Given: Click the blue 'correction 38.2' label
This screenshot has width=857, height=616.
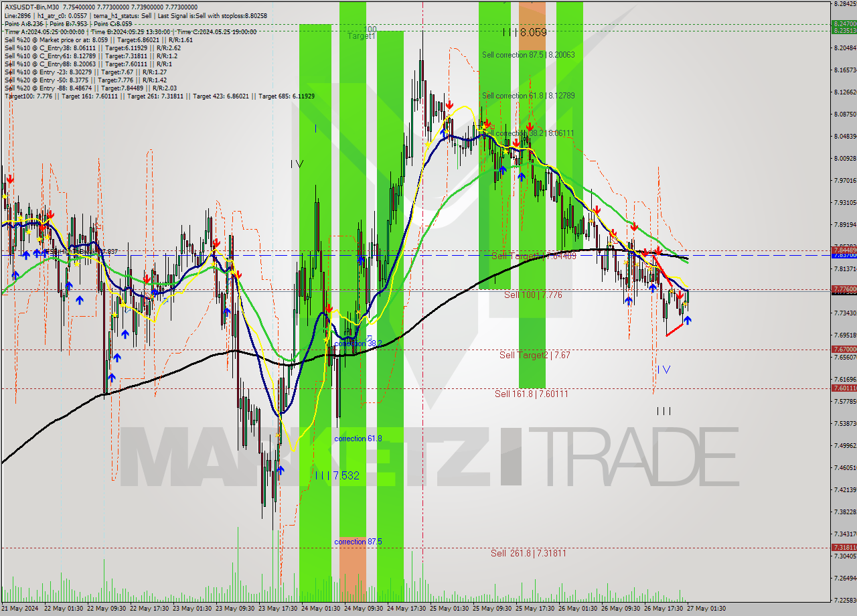Looking at the screenshot, I should click(358, 343).
